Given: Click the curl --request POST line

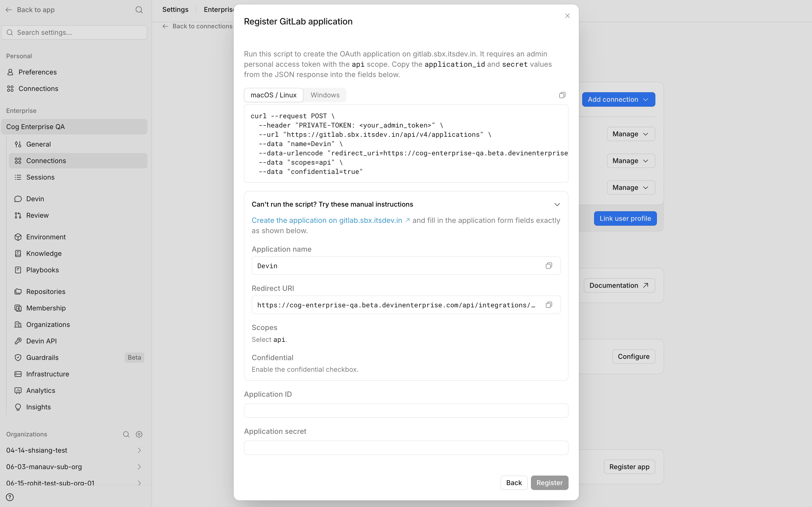Looking at the screenshot, I should (x=292, y=116).
